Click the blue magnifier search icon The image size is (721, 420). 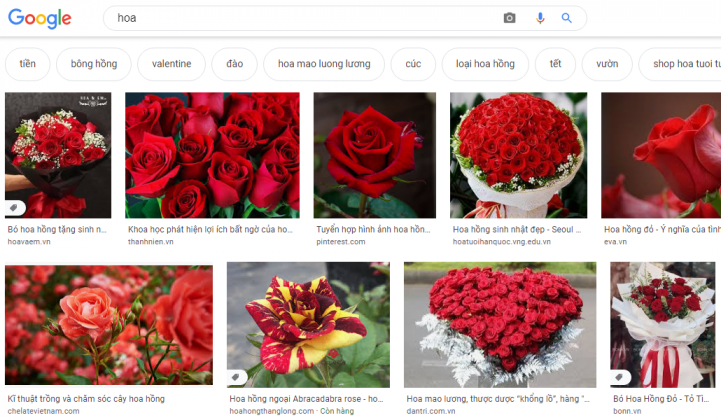pyautogui.click(x=567, y=18)
